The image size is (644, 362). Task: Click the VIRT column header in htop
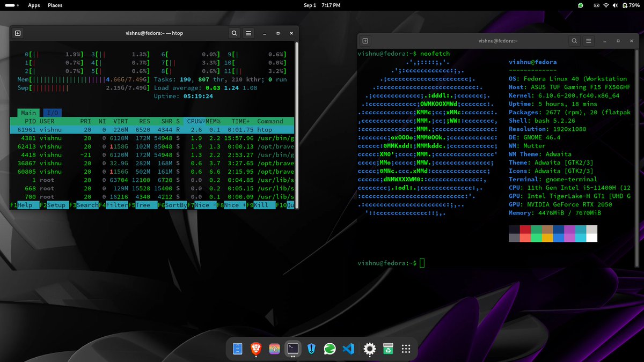point(121,121)
